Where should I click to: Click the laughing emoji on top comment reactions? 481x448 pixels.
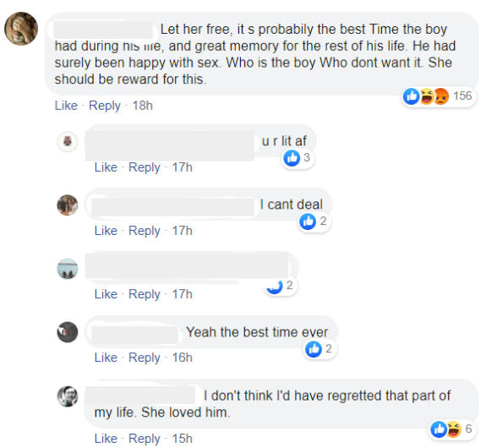point(427,96)
